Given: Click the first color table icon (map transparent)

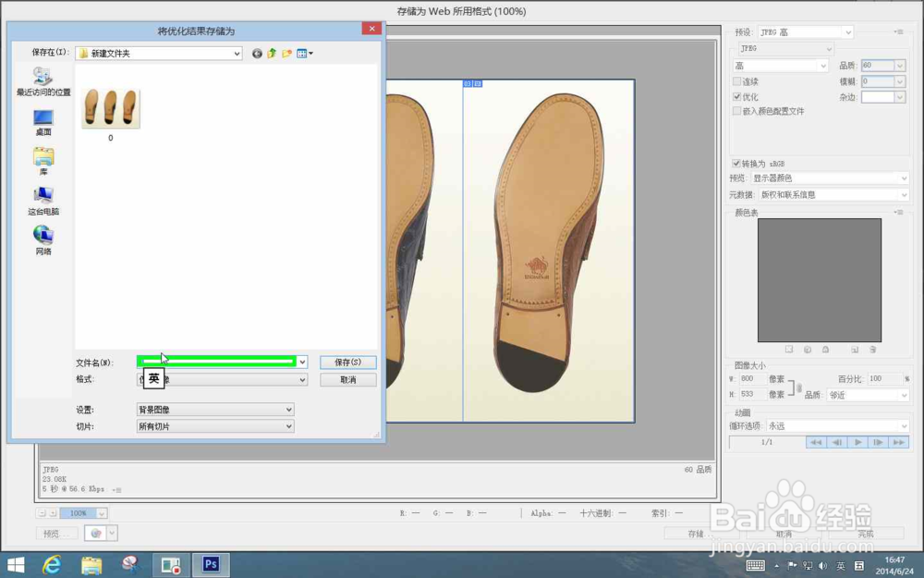Looking at the screenshot, I should 789,350.
